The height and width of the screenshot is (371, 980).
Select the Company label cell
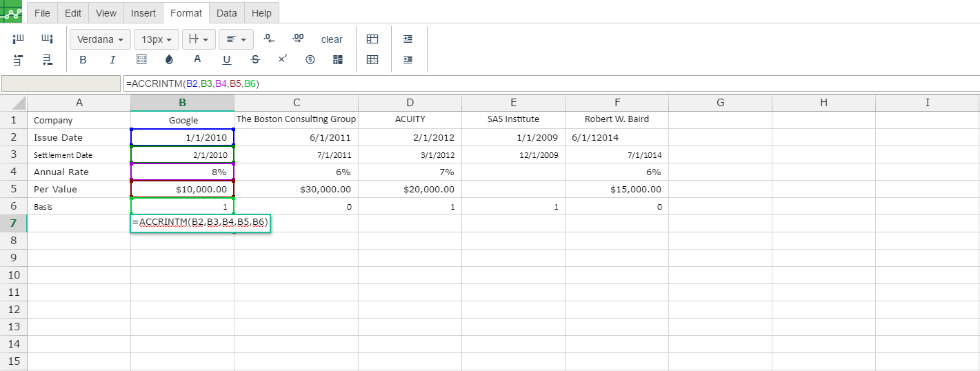(x=79, y=120)
